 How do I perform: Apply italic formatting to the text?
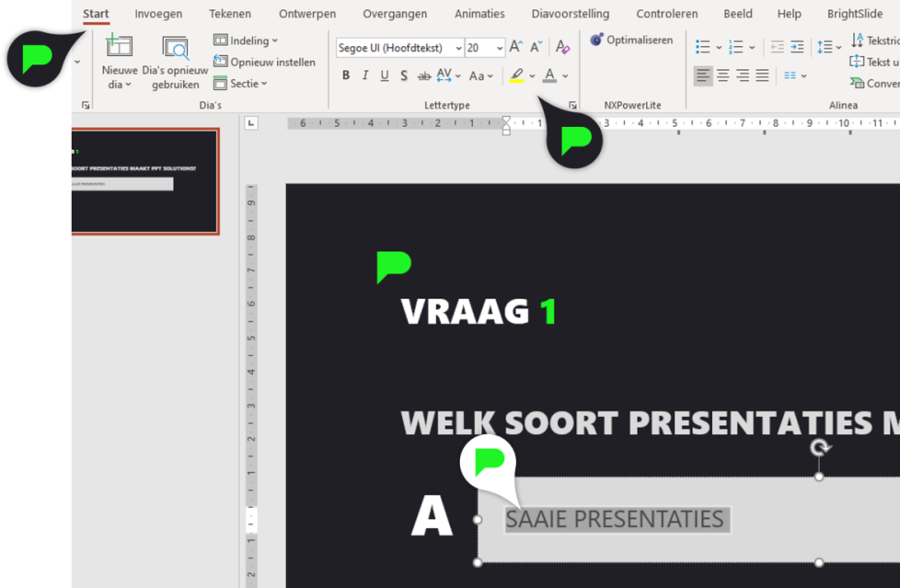pyautogui.click(x=365, y=75)
